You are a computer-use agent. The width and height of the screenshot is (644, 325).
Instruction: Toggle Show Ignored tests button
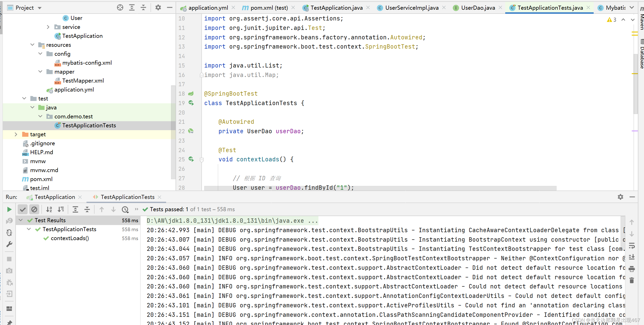pyautogui.click(x=34, y=209)
